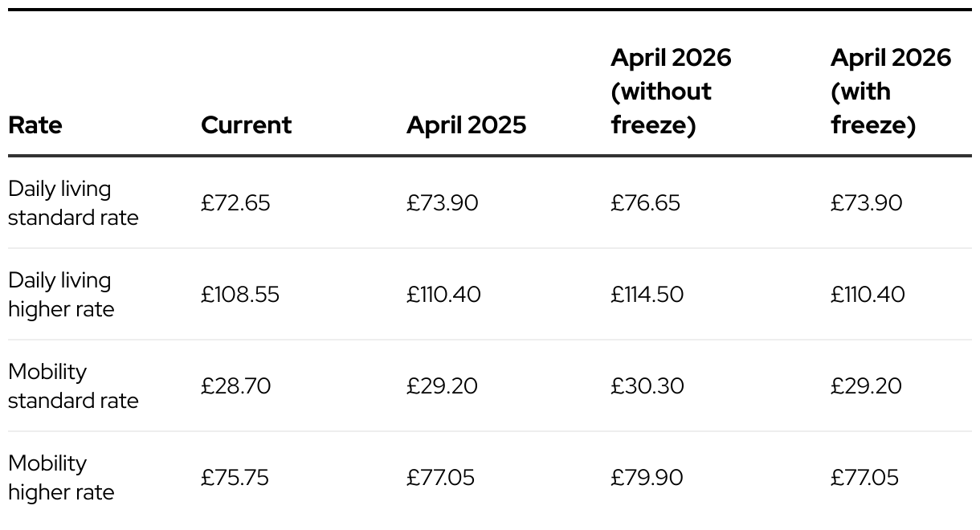Click the £30.30 without freeze cell
Viewport: 980px width, 530px height.
click(x=647, y=386)
